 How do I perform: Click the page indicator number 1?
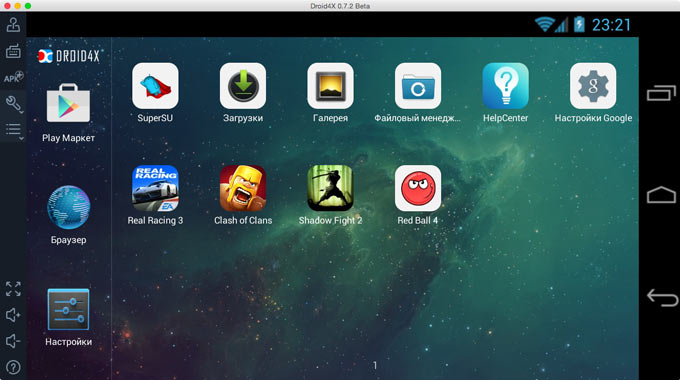375,366
